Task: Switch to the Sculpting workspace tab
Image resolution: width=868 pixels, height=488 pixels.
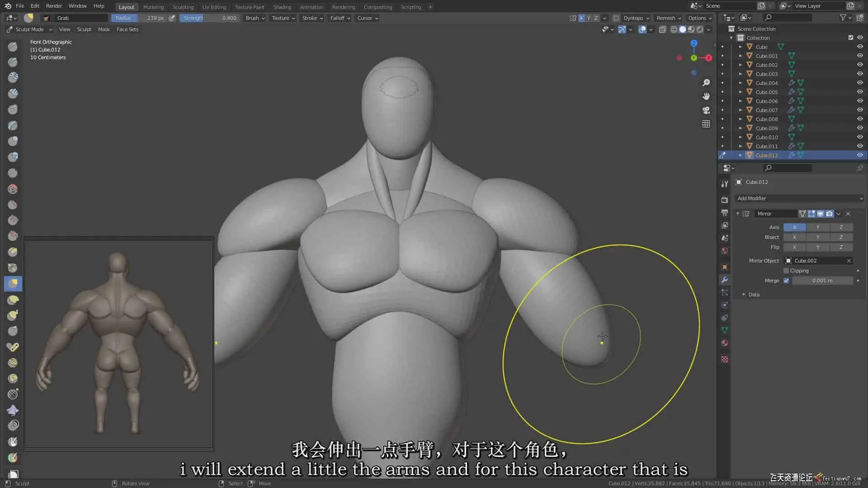Action: click(x=183, y=7)
